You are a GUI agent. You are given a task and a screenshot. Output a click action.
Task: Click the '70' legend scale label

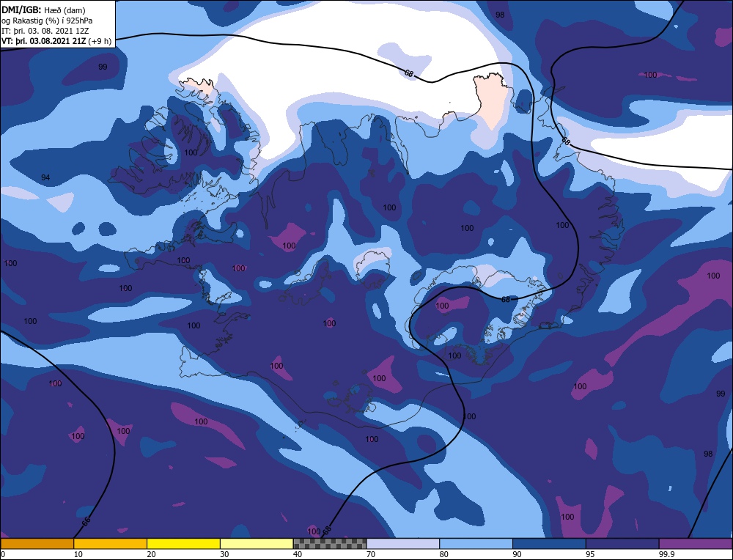(371, 554)
